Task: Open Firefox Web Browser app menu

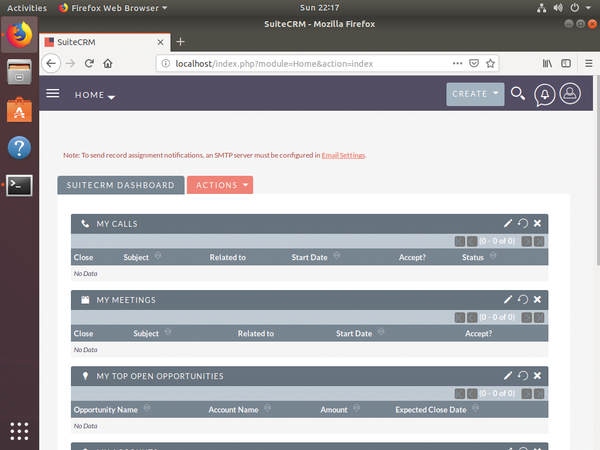Action: click(x=113, y=8)
